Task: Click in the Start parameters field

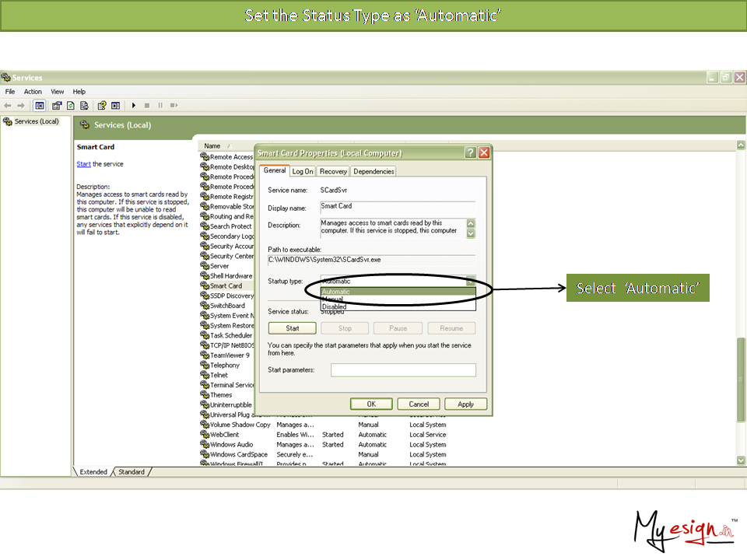Action: pyautogui.click(x=403, y=370)
